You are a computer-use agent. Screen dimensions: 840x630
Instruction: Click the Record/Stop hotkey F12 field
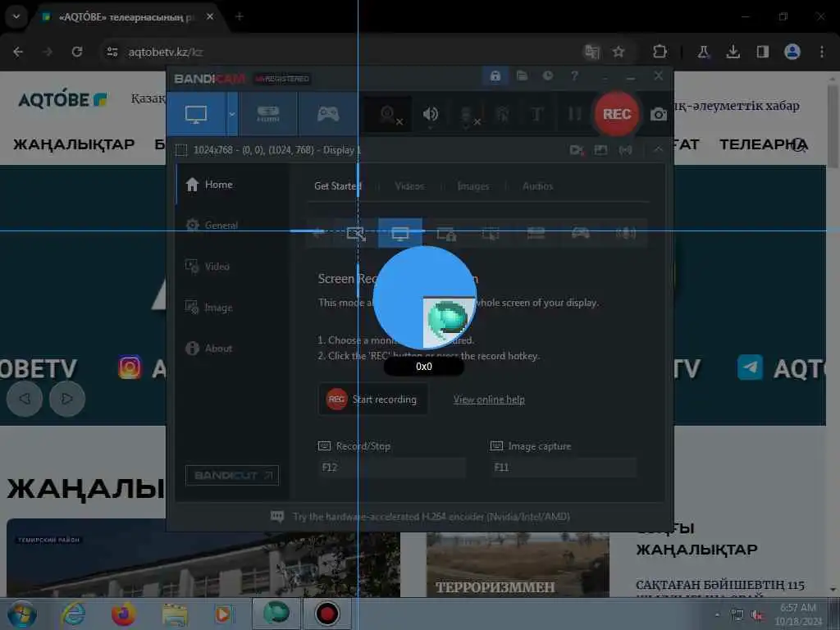392,468
